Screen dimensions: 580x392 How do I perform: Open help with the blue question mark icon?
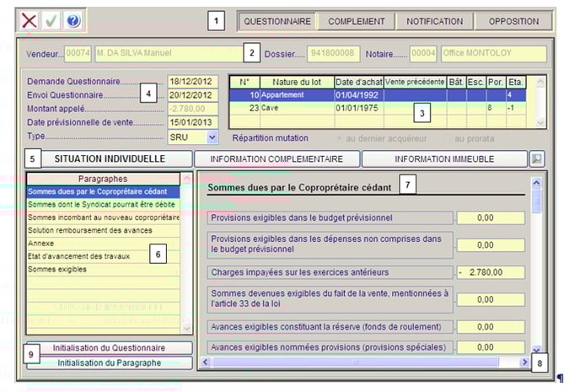pos(72,21)
